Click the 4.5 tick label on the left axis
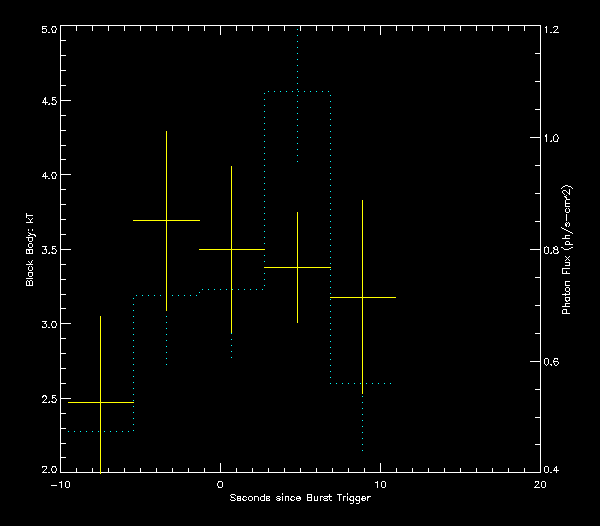This screenshot has width=600, height=526. [x=46, y=102]
